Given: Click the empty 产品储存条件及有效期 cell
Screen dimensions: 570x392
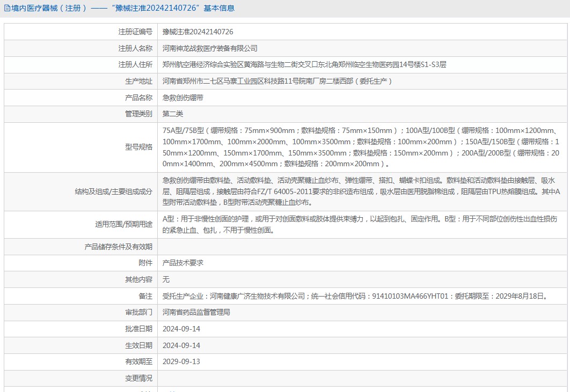Looking at the screenshot, I should click(x=363, y=247).
